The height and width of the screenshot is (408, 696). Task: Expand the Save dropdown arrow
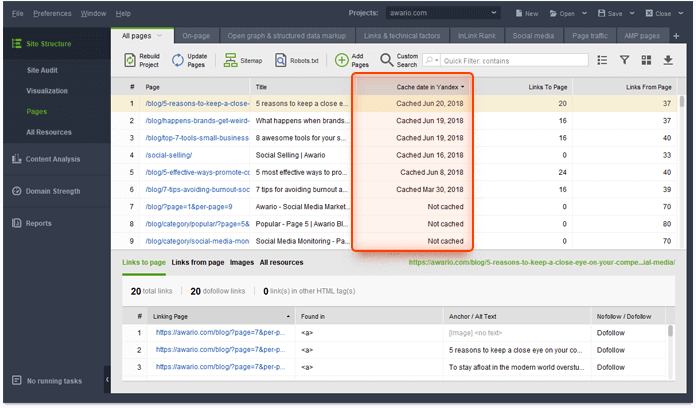[632, 13]
